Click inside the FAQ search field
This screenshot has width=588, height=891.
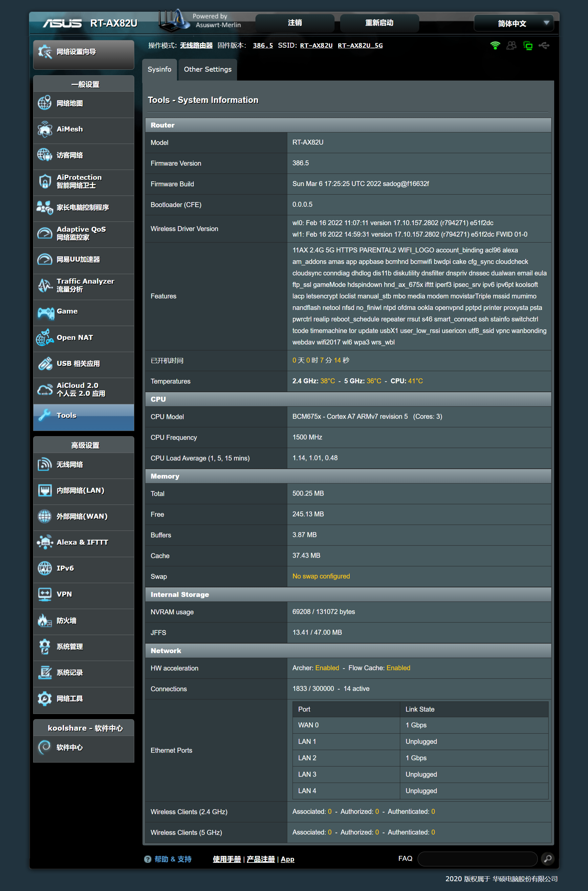pos(477,859)
